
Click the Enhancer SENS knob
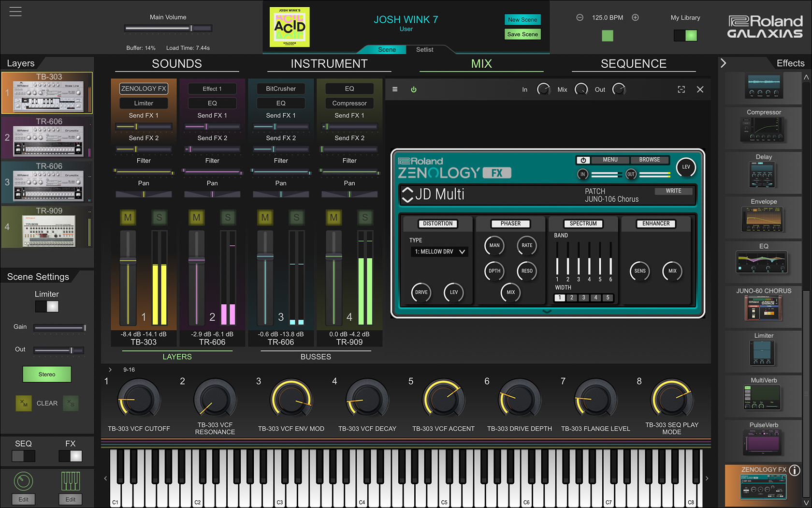click(640, 271)
